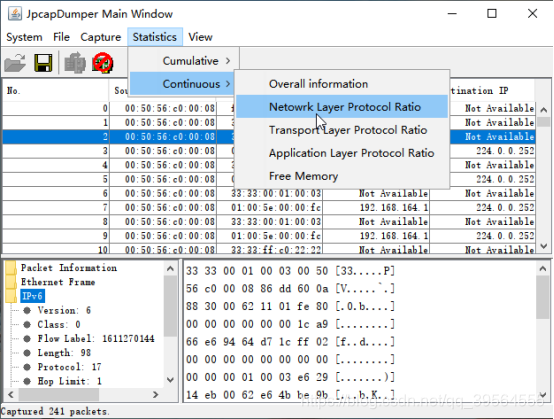Select the Ethernet Frame tree node
Image resolution: width=554 pixels, height=419 pixels.
tap(58, 282)
